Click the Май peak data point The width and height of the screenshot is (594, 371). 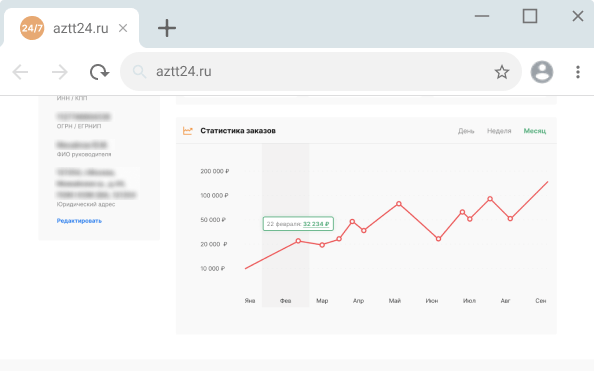pos(399,204)
